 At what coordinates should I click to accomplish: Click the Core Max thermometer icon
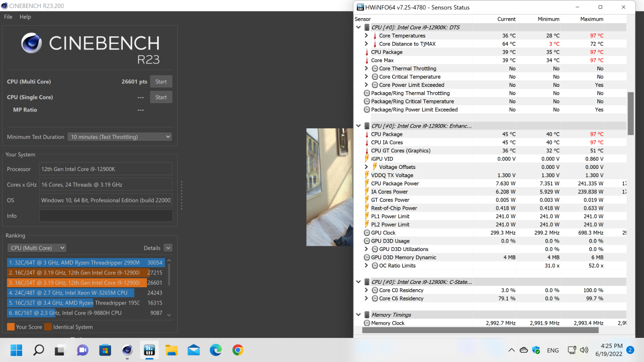(x=367, y=60)
